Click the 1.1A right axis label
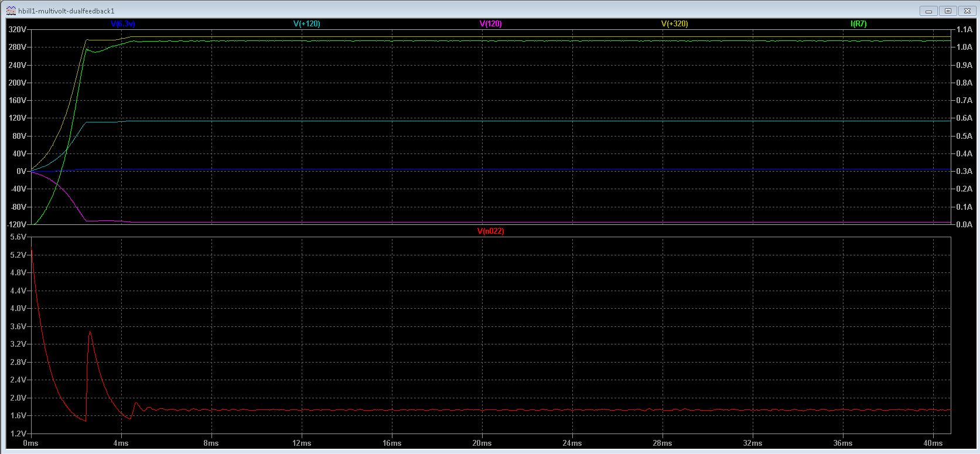This screenshot has height=454, width=980. 964,29
